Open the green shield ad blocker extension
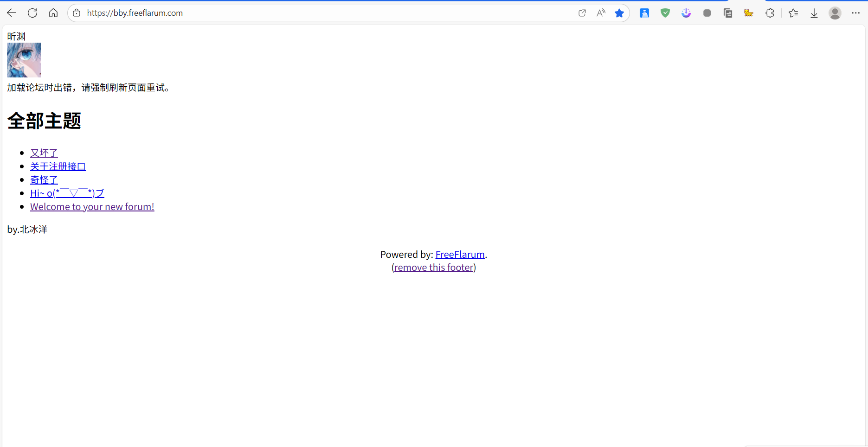Viewport: 868px width, 447px height. 665,13
